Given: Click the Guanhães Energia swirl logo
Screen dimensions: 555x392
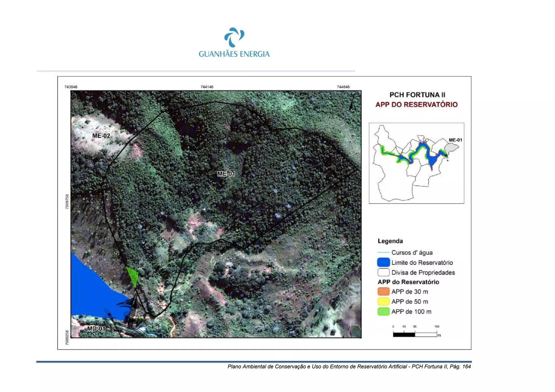Looking at the screenshot, I should tap(234, 37).
